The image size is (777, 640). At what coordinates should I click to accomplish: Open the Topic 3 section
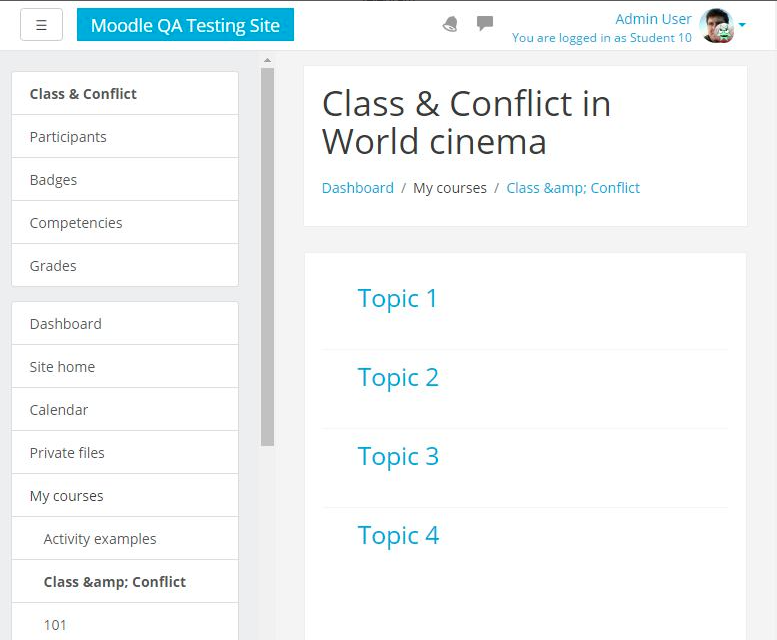click(398, 456)
